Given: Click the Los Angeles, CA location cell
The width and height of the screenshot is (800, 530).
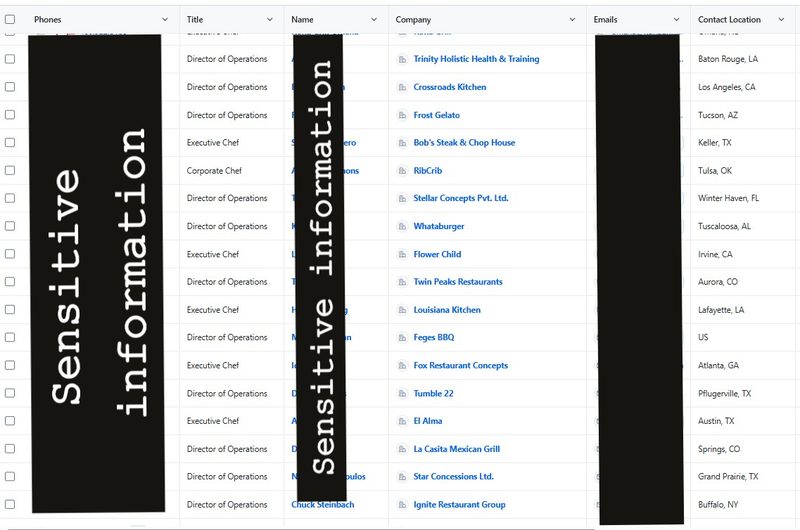Looking at the screenshot, I should tap(727, 87).
